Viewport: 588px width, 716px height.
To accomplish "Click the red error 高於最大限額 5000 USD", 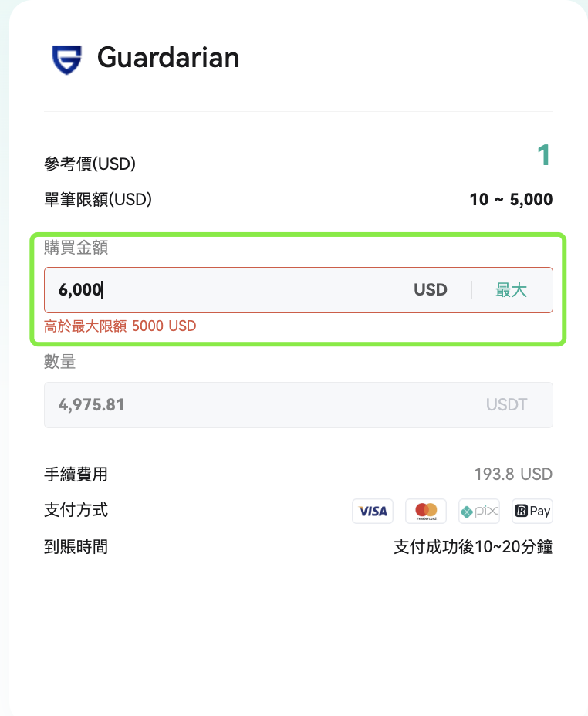I will [x=120, y=326].
